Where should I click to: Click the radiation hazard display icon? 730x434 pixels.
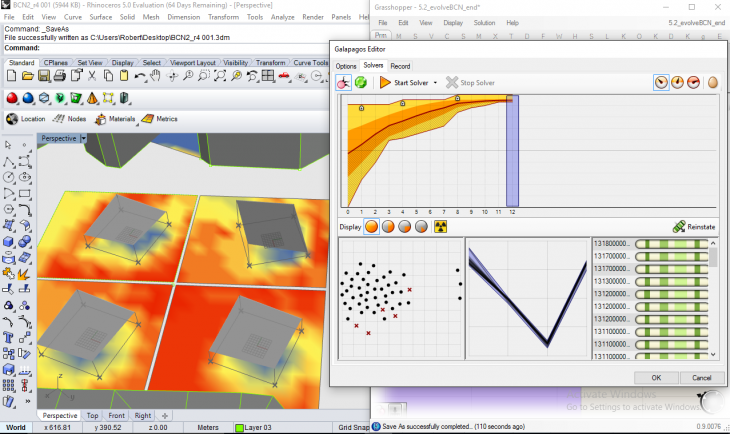439,227
